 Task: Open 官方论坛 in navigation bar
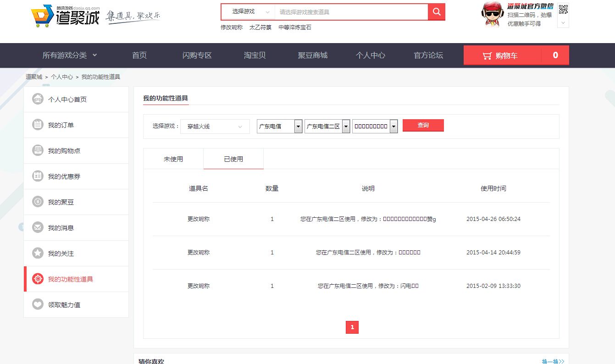coord(428,55)
